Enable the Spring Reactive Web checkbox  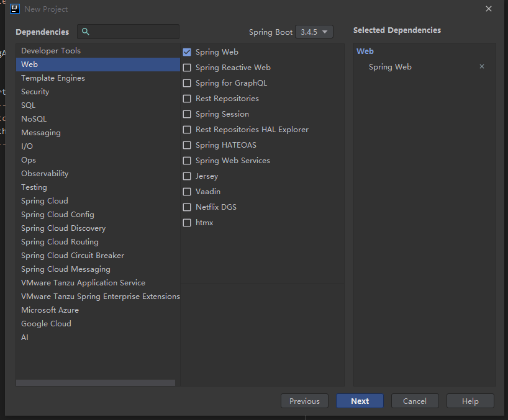click(187, 68)
